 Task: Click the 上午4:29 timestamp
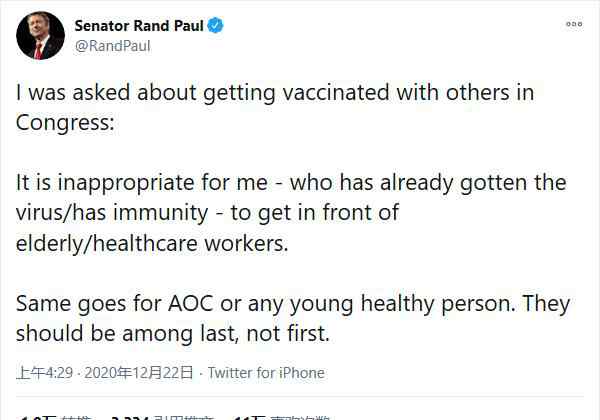[x=44, y=373]
